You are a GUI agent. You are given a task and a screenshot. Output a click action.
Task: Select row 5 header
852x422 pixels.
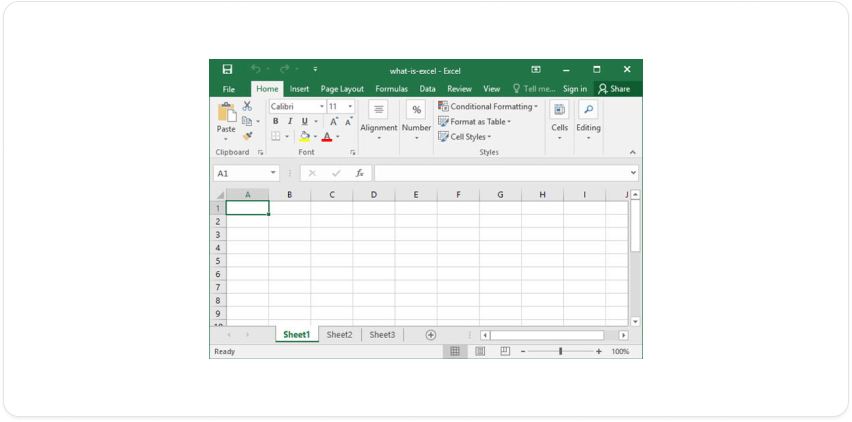[x=218, y=261]
